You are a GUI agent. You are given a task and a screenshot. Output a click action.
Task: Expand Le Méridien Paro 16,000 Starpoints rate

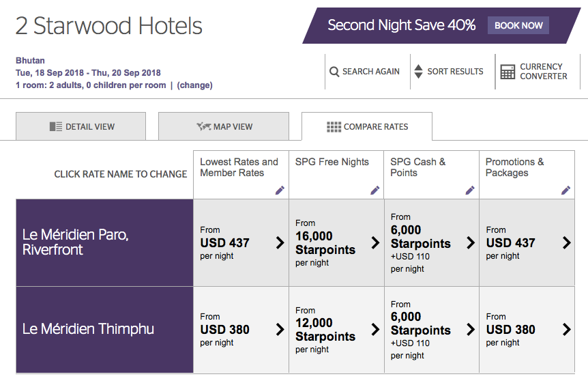(x=375, y=242)
